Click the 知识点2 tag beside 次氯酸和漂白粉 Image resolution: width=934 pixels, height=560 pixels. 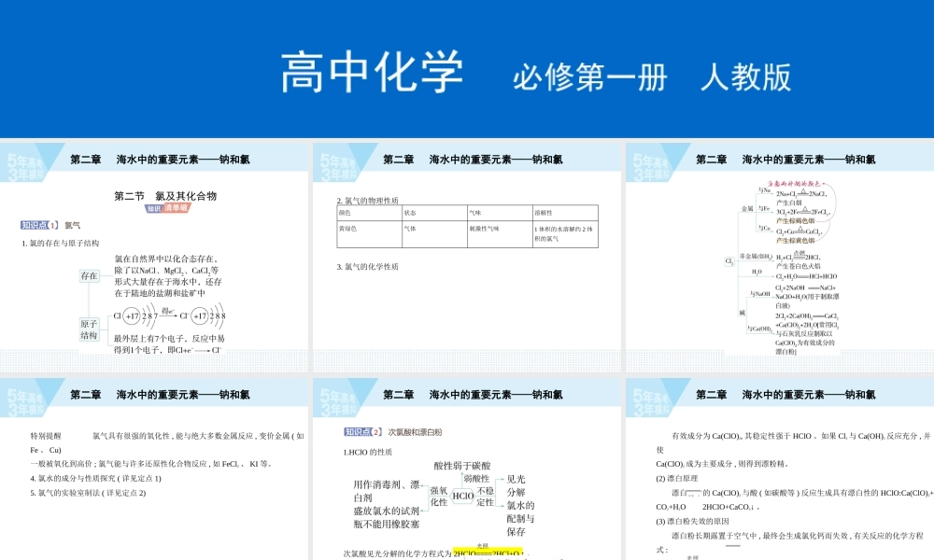(x=362, y=432)
